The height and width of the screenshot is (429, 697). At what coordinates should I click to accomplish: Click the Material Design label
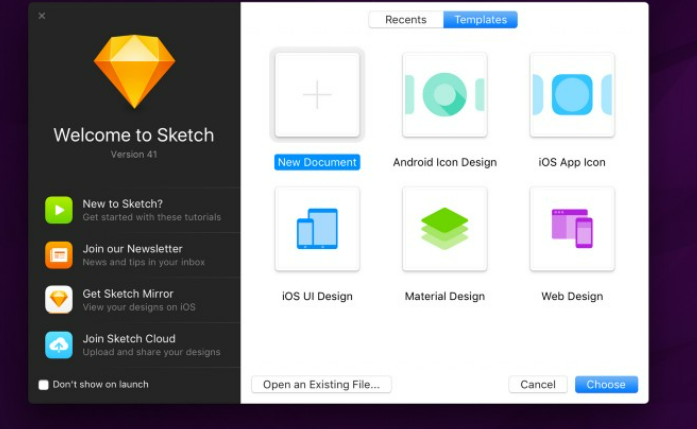coord(445,296)
